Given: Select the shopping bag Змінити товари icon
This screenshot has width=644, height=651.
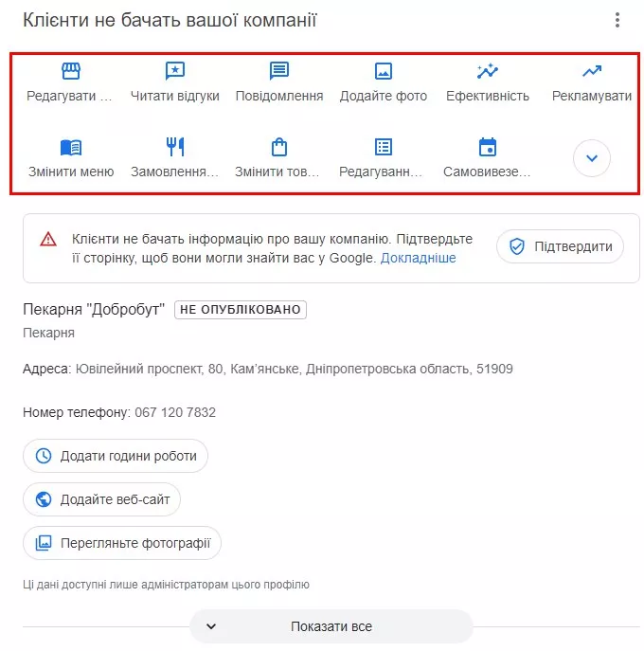Looking at the screenshot, I should click(278, 147).
